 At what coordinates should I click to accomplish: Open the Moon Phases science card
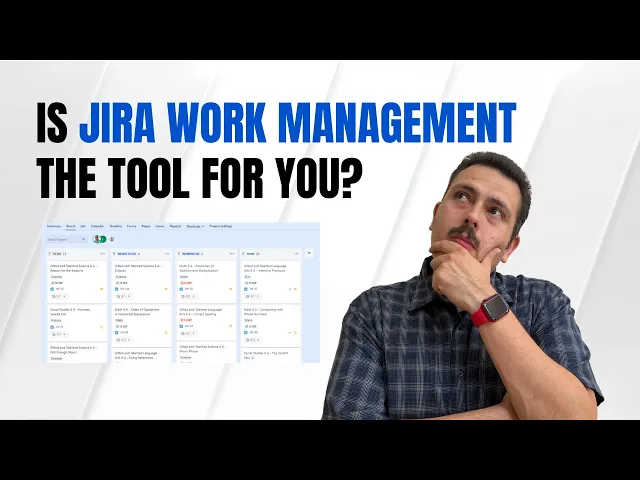pos(206,353)
